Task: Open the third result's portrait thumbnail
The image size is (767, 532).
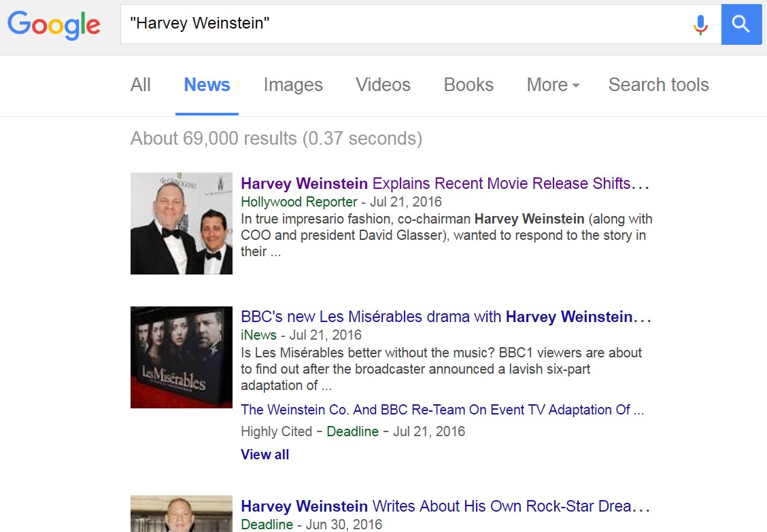Action: tap(182, 514)
